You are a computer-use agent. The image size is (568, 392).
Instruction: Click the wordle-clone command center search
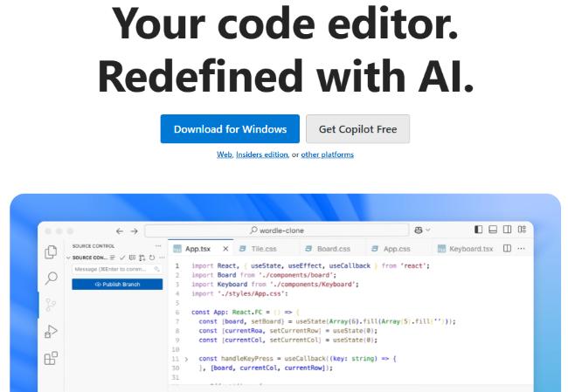[x=277, y=230]
